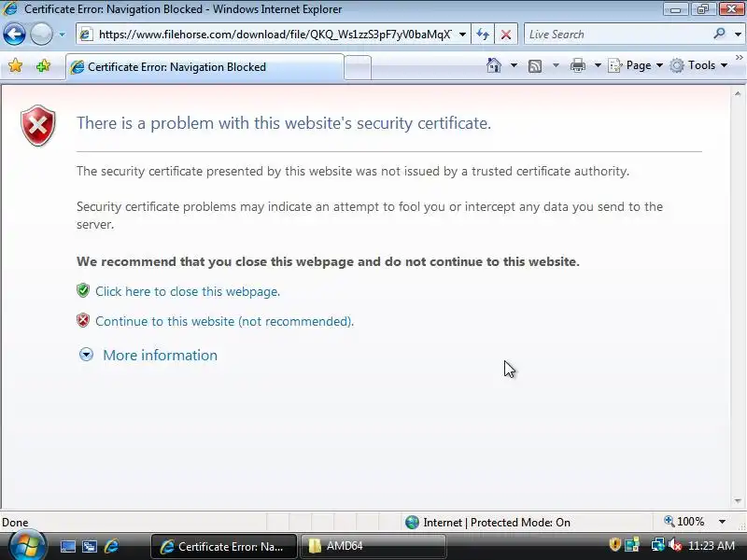Screen dimensions: 747x560
Task: Click the filehorse.com address bar URL
Action: [275, 35]
